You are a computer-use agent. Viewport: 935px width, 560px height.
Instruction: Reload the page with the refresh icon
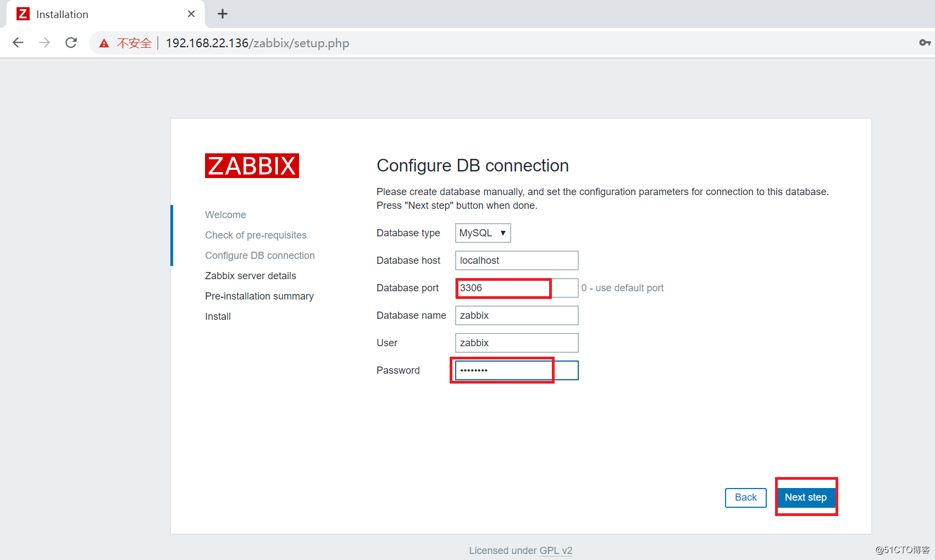click(x=71, y=43)
